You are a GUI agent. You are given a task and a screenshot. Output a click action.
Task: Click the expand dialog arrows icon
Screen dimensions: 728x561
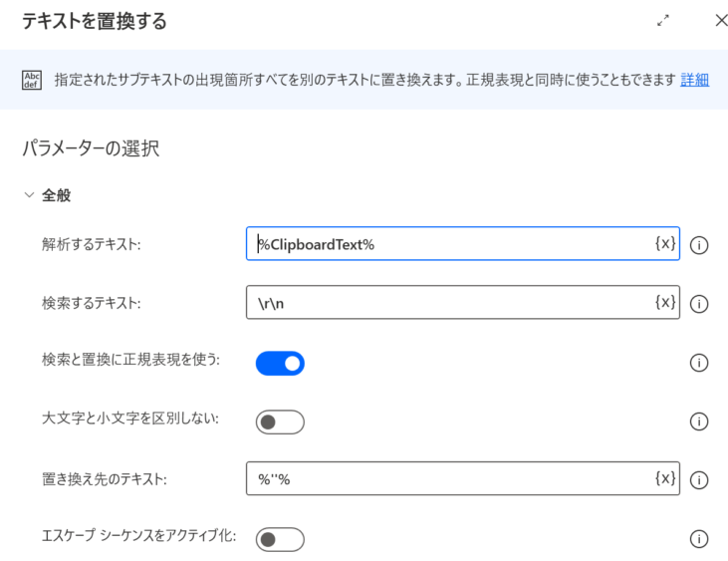point(663,21)
